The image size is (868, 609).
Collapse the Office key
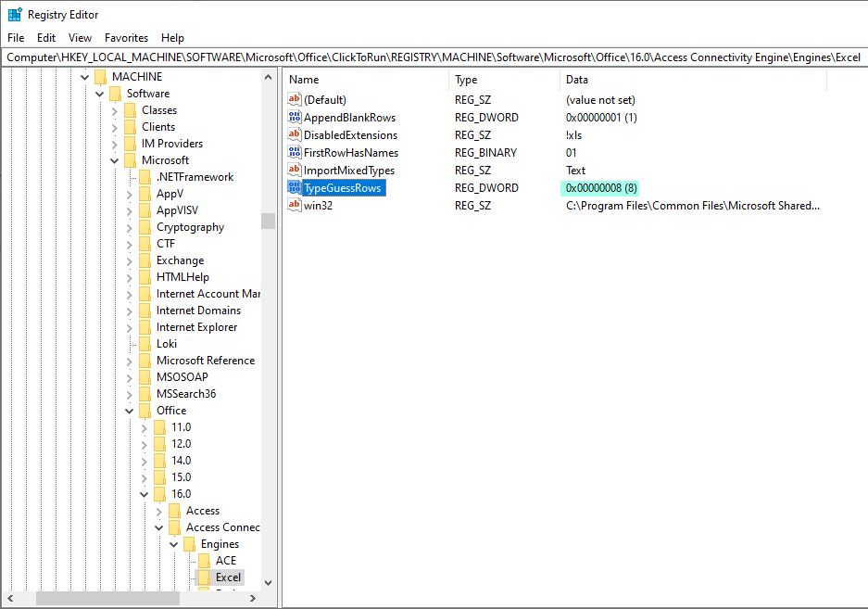[129, 410]
